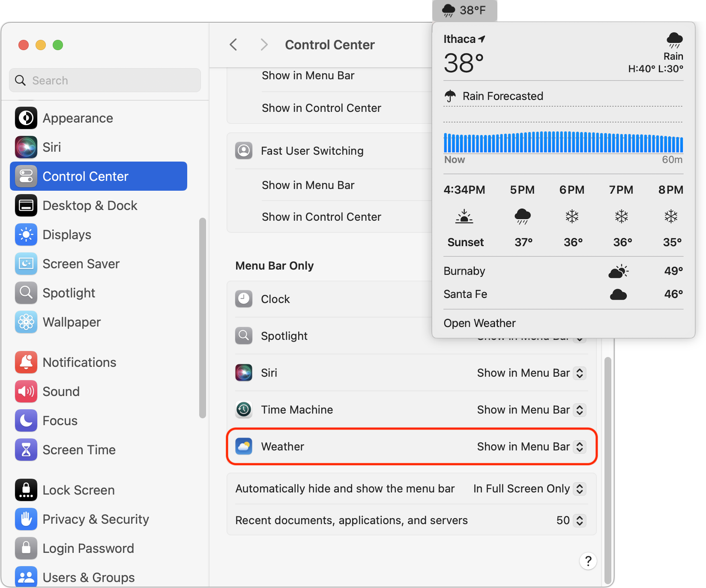The height and width of the screenshot is (588, 706).
Task: Click the Users & Groups icon
Action: pyautogui.click(x=26, y=577)
